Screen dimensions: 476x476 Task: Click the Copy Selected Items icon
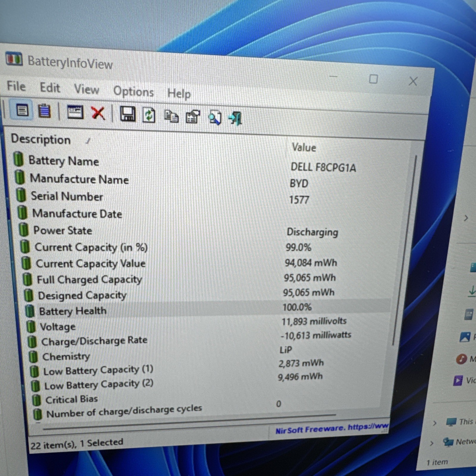pyautogui.click(x=171, y=116)
